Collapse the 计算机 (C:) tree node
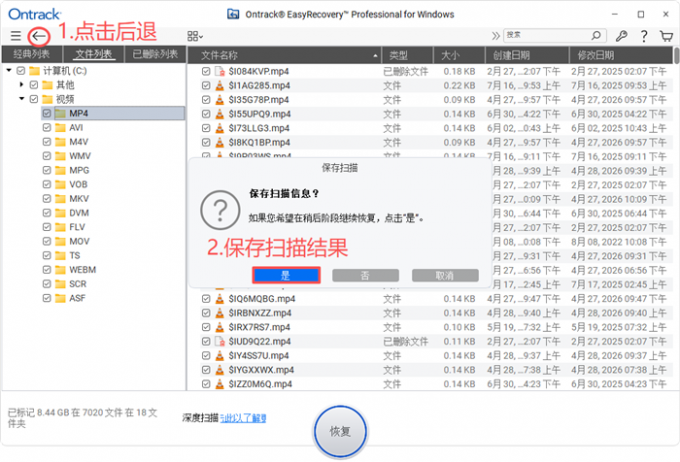680x462 pixels. pyautogui.click(x=9, y=70)
